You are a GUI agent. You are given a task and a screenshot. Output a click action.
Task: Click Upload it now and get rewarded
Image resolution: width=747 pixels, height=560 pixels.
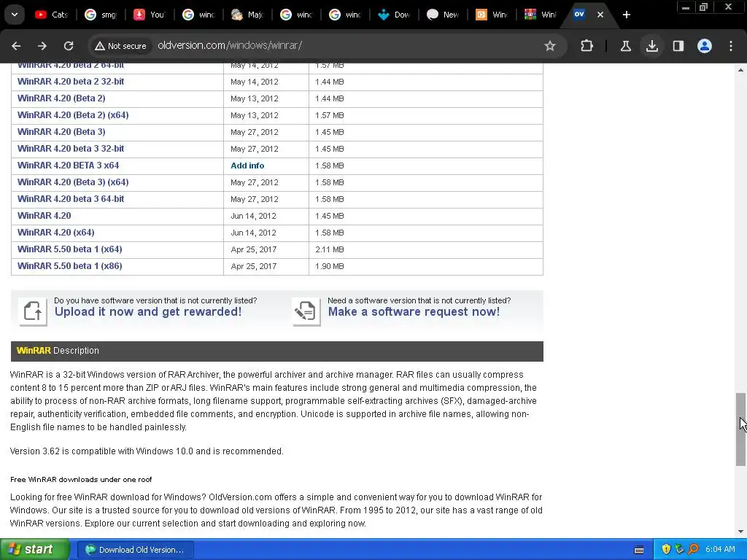coord(147,311)
